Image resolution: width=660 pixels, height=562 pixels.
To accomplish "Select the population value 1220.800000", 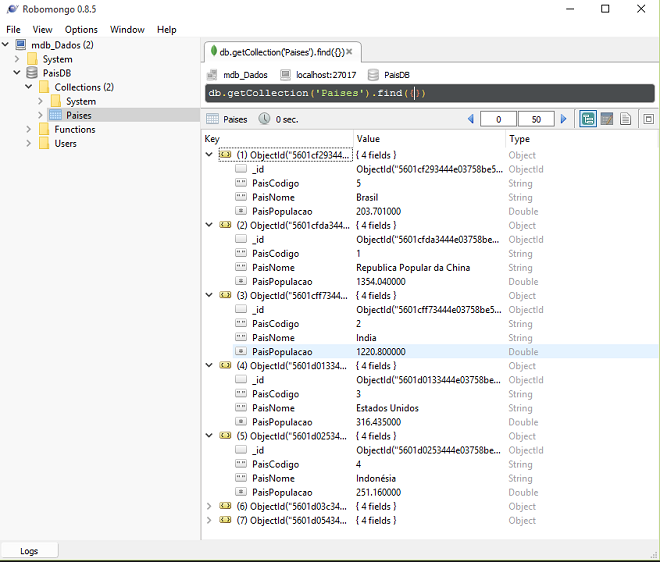I will coord(381,352).
